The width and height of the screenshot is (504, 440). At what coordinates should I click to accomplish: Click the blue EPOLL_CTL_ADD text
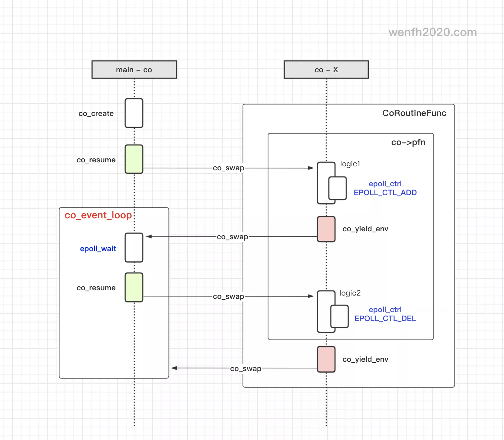tap(385, 192)
